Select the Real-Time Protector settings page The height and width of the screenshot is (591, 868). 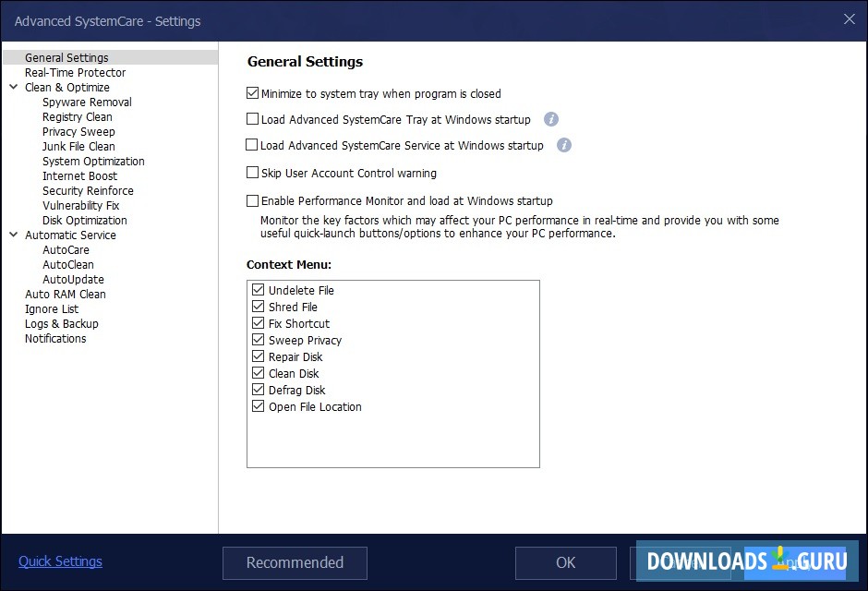pyautogui.click(x=75, y=72)
